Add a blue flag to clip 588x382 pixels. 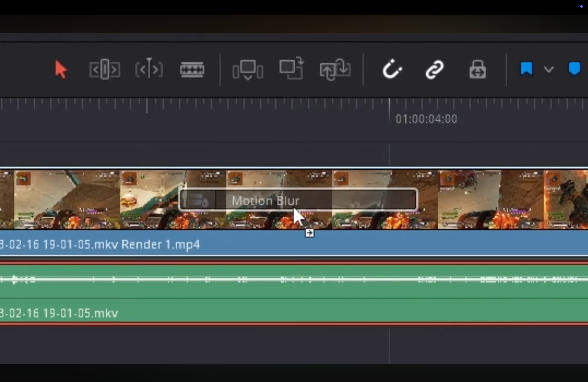pos(526,69)
